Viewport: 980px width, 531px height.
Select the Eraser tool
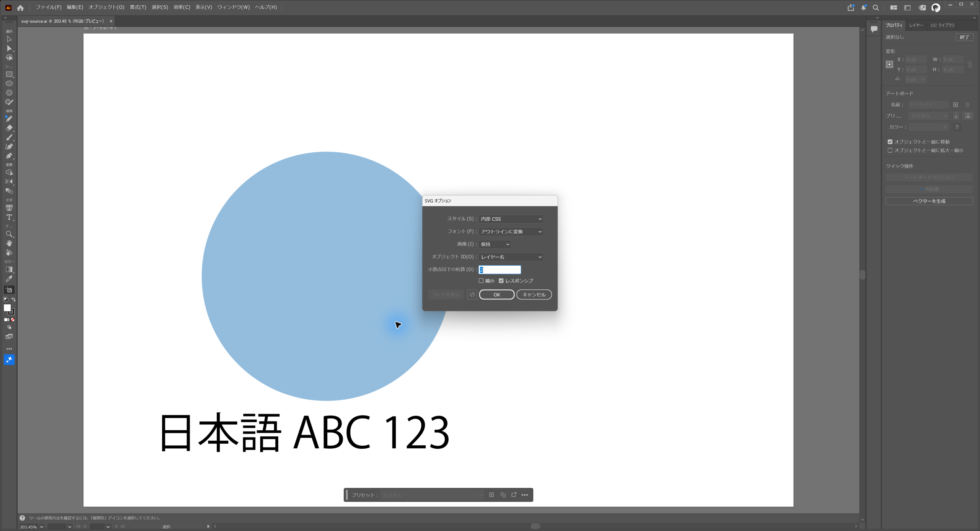[x=9, y=128]
